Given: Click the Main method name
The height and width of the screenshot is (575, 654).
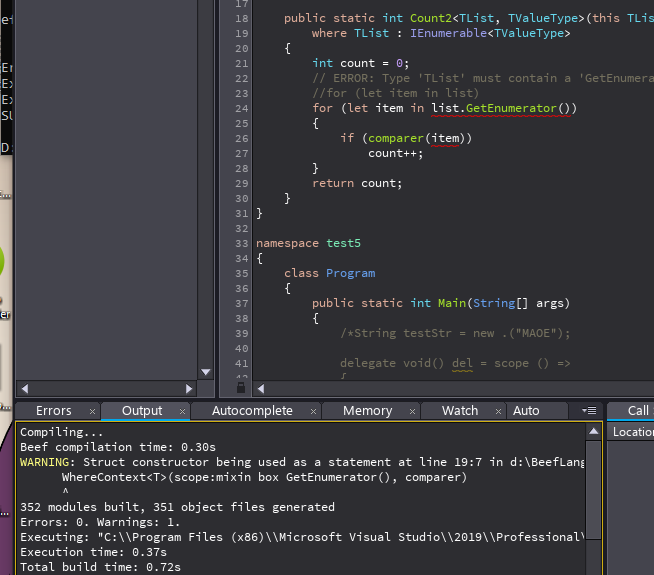Looking at the screenshot, I should (x=452, y=304).
